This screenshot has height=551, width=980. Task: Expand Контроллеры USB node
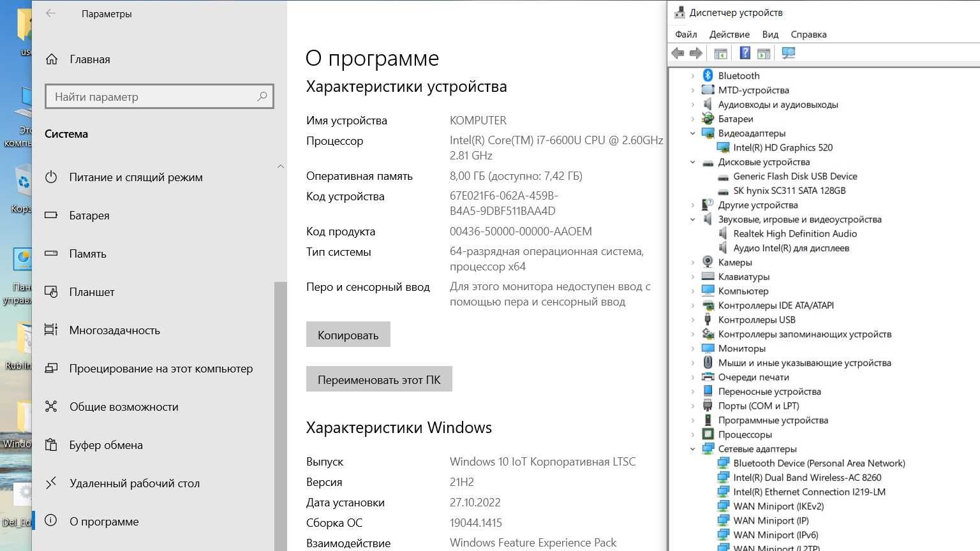(x=693, y=320)
